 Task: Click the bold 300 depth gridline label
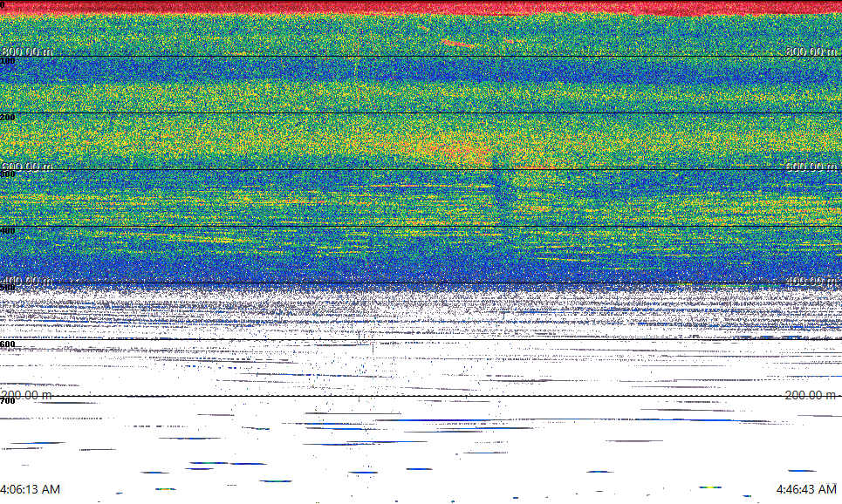[8, 174]
